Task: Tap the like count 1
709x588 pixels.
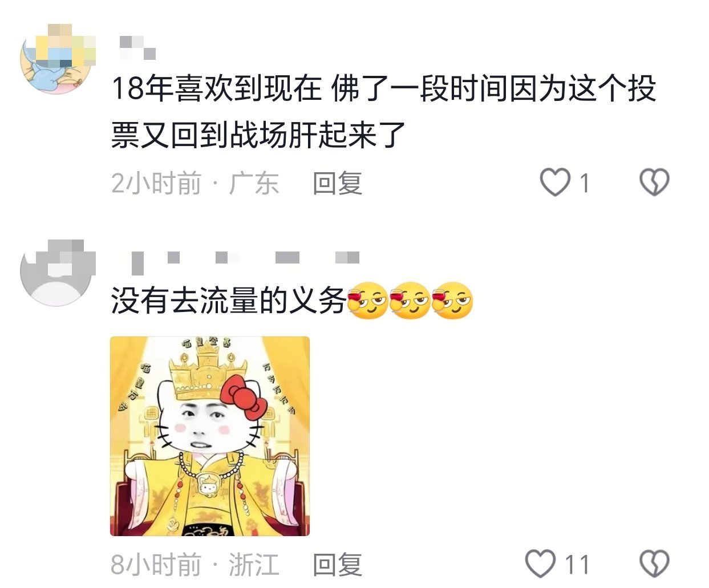Action: (584, 184)
